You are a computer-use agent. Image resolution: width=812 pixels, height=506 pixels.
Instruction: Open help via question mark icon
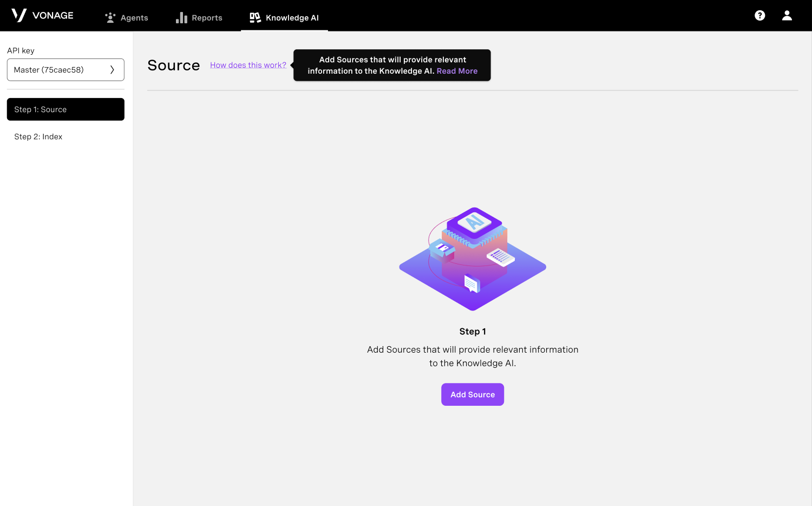[759, 15]
